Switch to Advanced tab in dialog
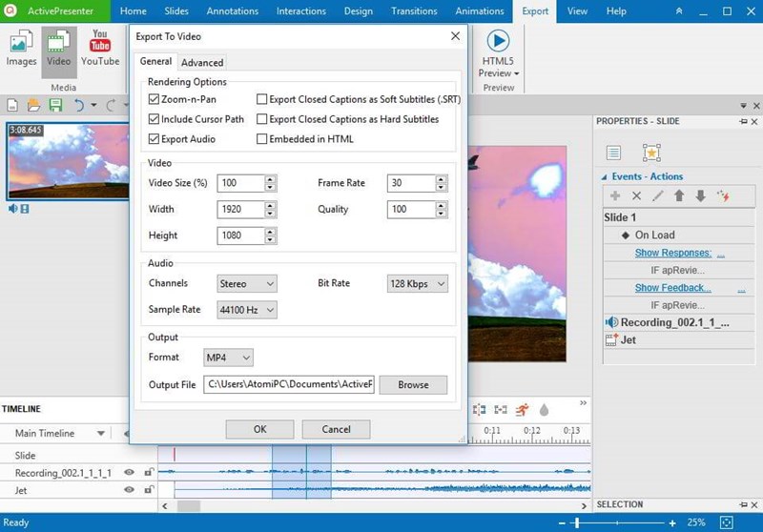The height and width of the screenshot is (532, 763). (202, 63)
